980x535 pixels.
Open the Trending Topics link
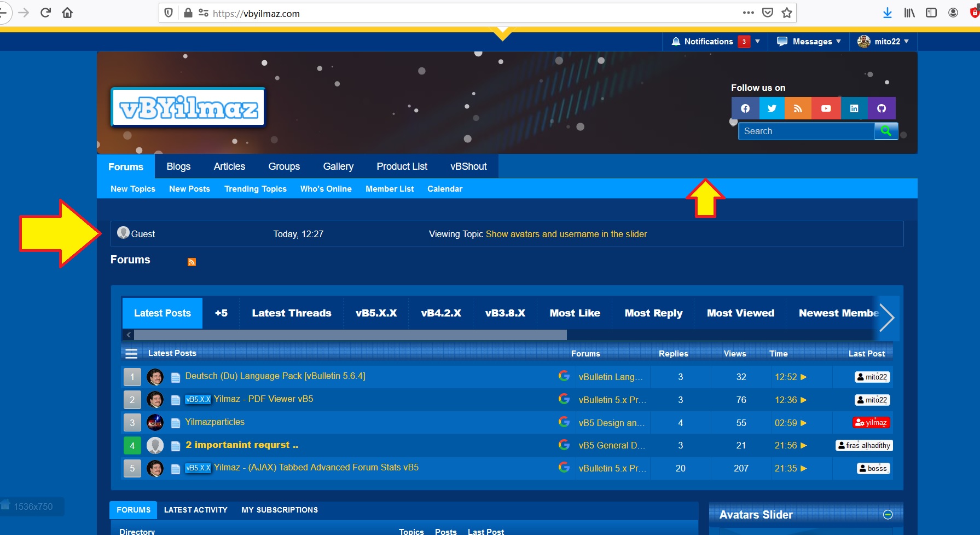point(256,189)
